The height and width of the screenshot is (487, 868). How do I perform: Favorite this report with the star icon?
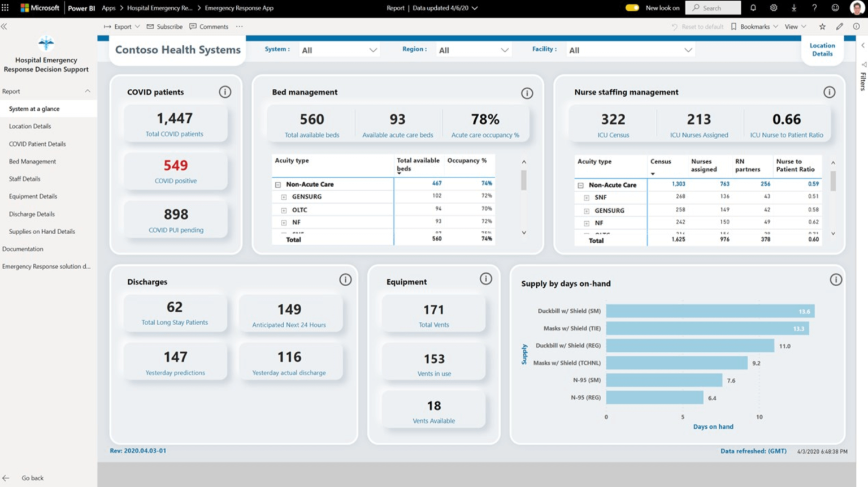823,26
